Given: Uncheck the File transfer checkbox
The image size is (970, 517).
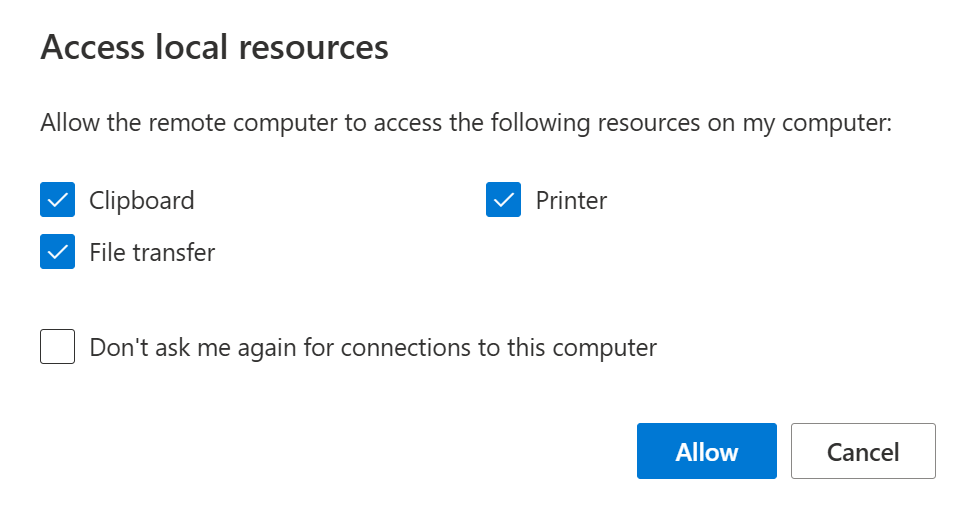Looking at the screenshot, I should 58,252.
